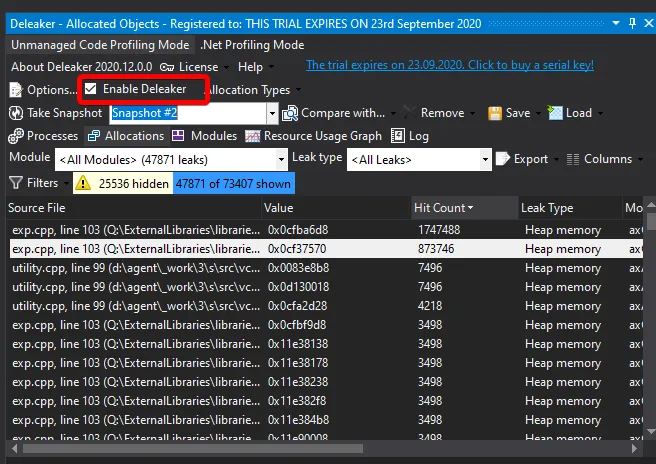
Task: Click the trial expires buy serial key link
Action: (x=450, y=65)
